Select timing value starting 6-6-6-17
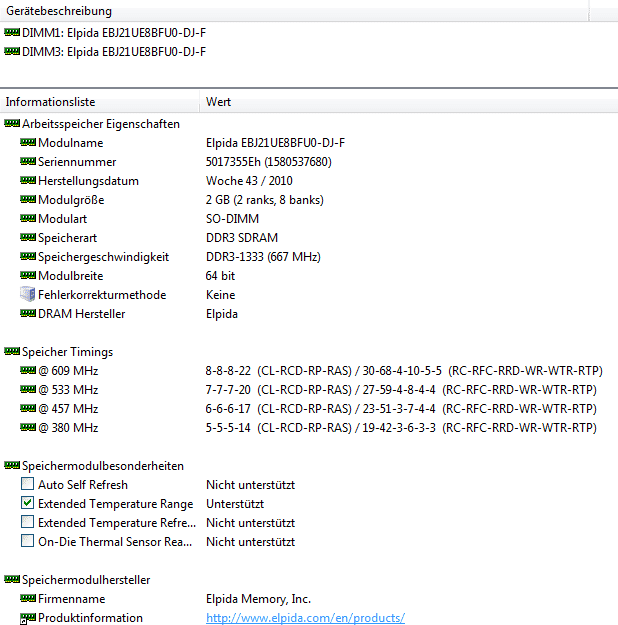This screenshot has width=618, height=625. [401, 409]
